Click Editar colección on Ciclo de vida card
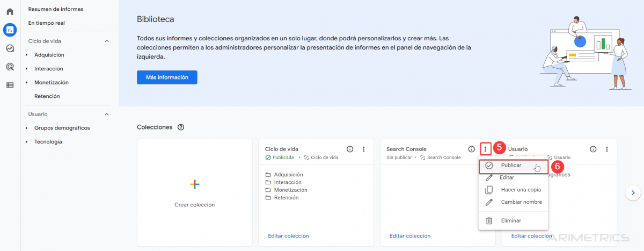This screenshot has height=251, width=644. click(x=288, y=236)
